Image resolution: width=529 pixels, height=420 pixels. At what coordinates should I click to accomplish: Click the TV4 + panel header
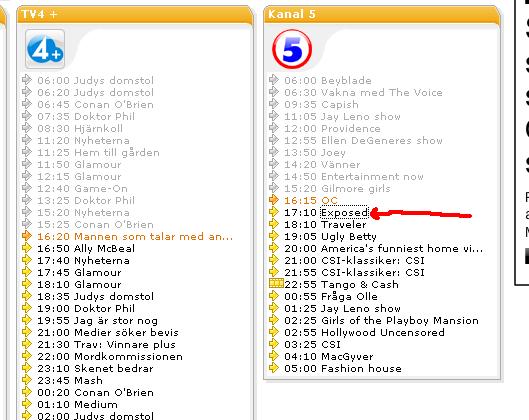click(x=135, y=15)
